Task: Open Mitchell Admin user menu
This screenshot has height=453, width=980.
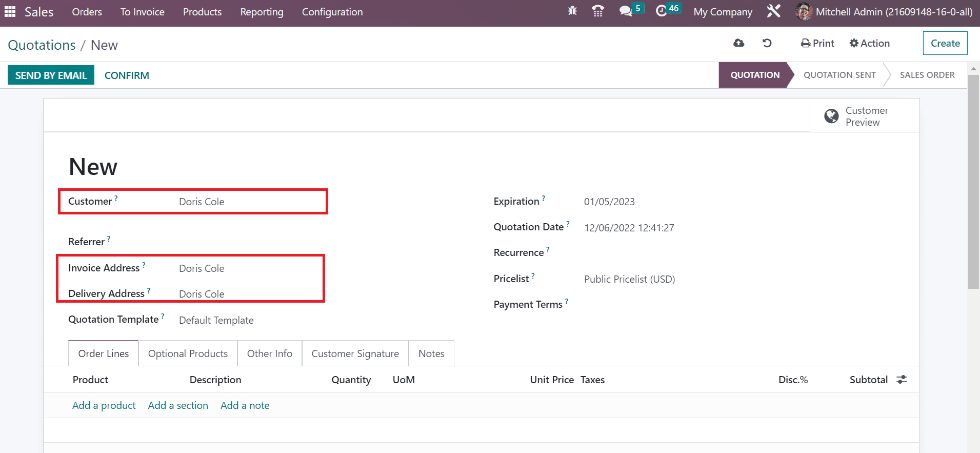Action: [884, 12]
